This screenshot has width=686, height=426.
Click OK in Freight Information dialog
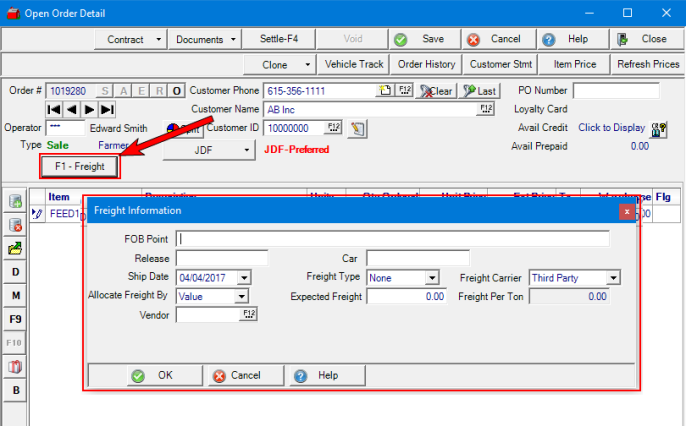(152, 375)
